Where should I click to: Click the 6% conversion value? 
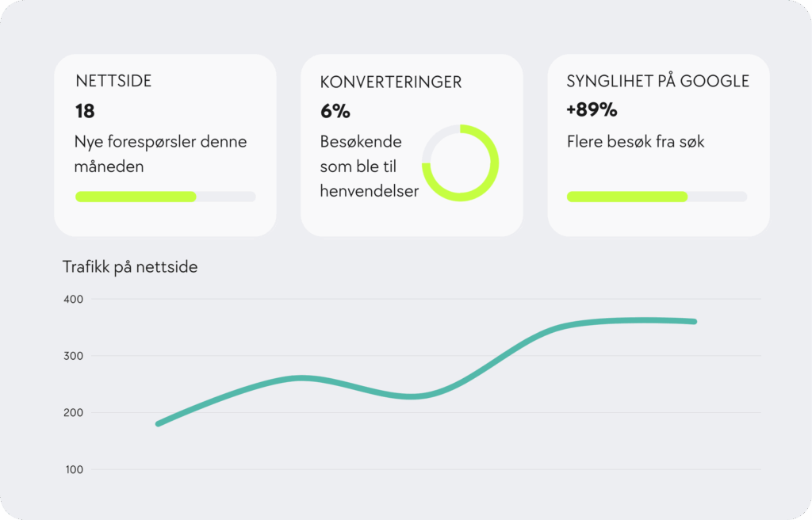[335, 112]
